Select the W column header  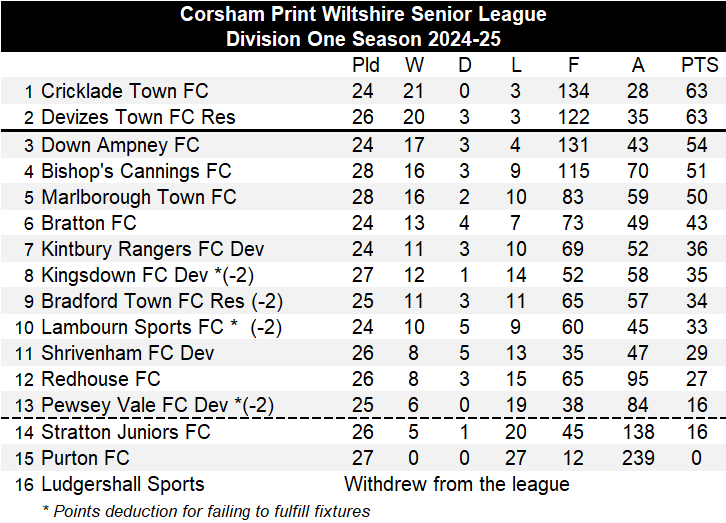coord(414,66)
